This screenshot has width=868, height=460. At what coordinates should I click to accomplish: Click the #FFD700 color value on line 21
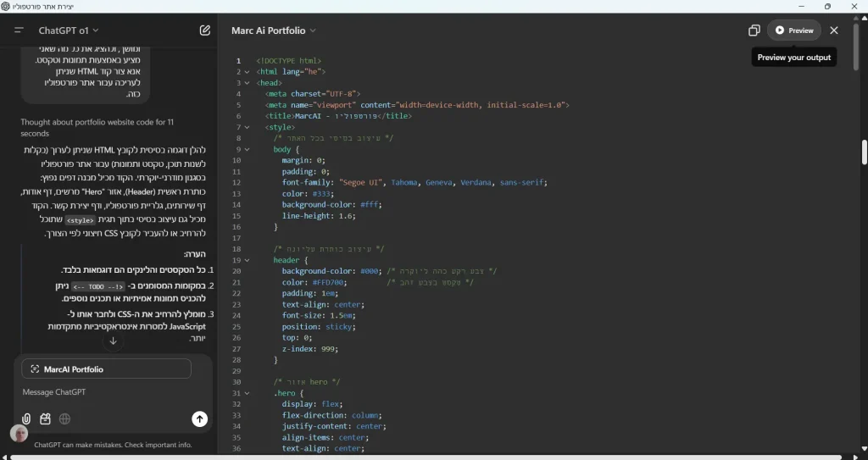pyautogui.click(x=329, y=282)
